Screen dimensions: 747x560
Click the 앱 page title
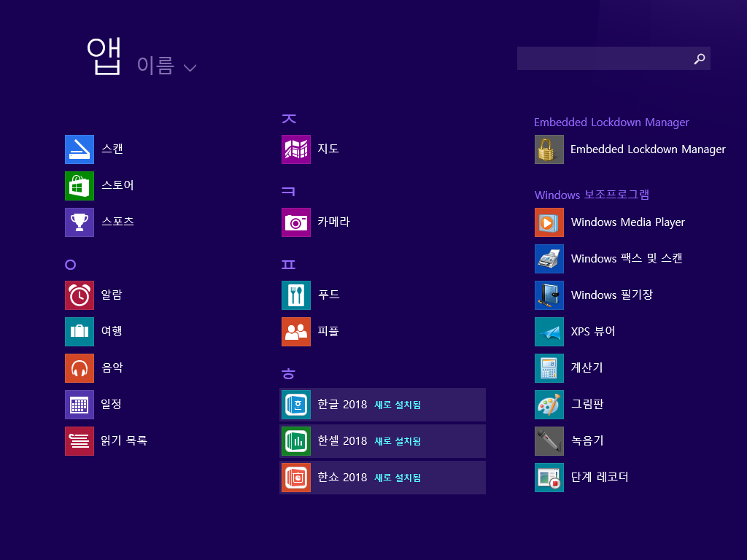click(104, 57)
